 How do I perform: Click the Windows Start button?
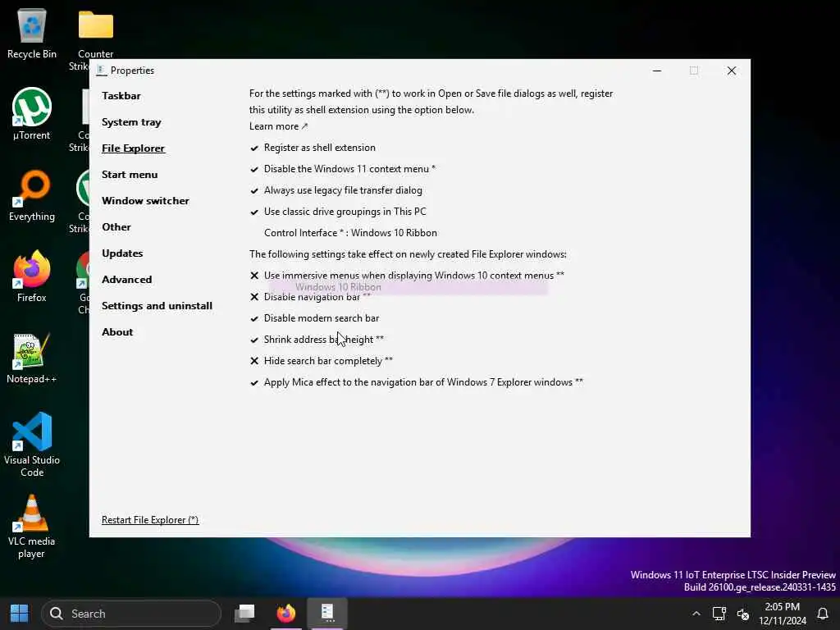click(20, 614)
